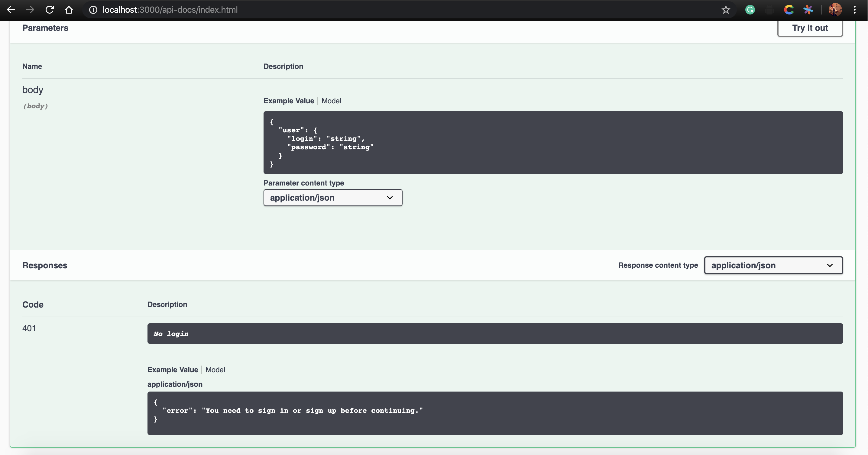View site information icon in address bar
Image resolution: width=868 pixels, height=455 pixels.
[93, 10]
